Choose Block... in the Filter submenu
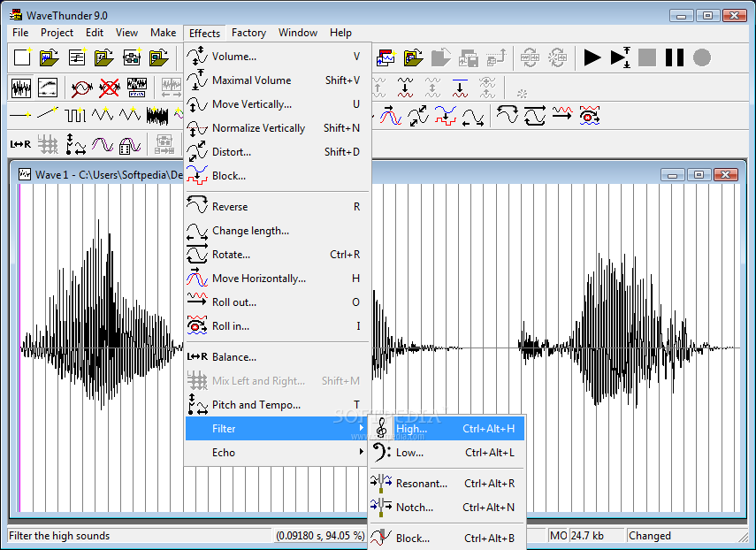This screenshot has width=756, height=550. pyautogui.click(x=447, y=539)
